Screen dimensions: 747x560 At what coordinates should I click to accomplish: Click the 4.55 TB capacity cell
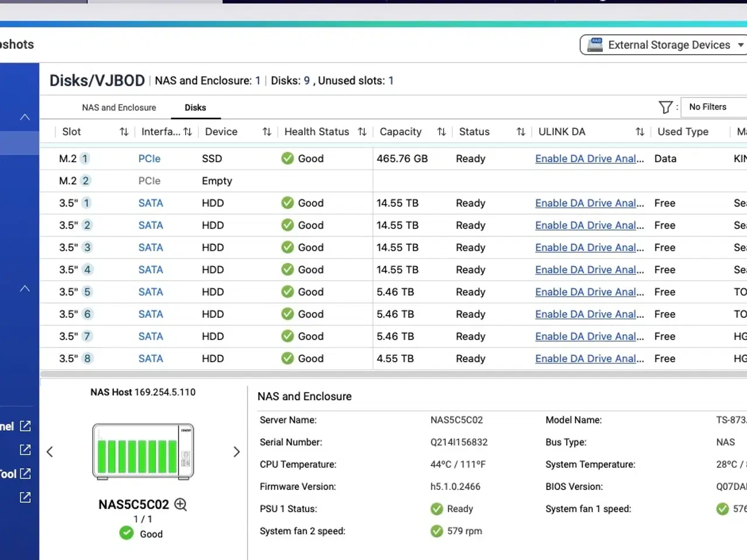click(x=395, y=358)
